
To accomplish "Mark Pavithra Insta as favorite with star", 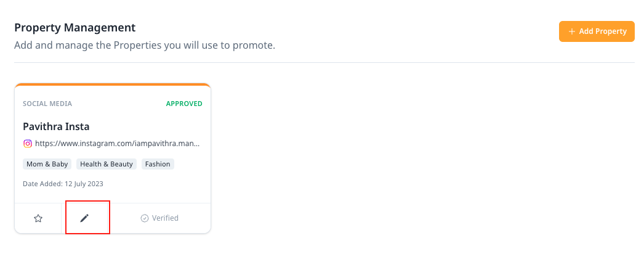I will [38, 218].
